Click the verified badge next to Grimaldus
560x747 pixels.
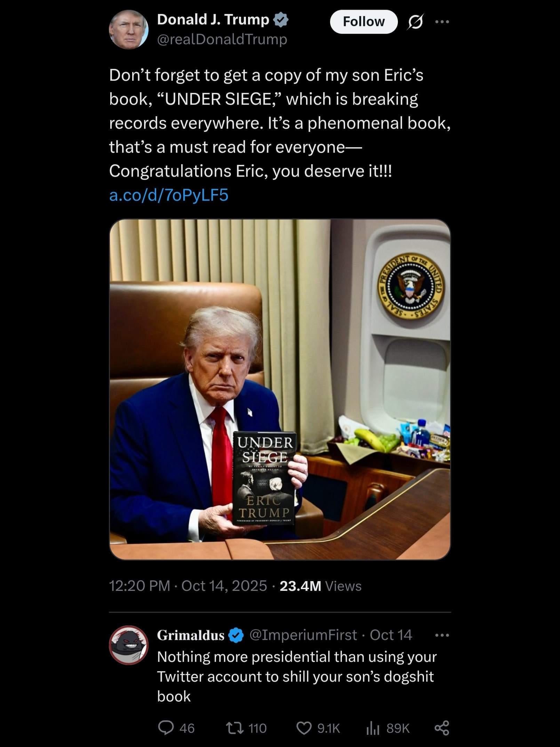click(236, 635)
